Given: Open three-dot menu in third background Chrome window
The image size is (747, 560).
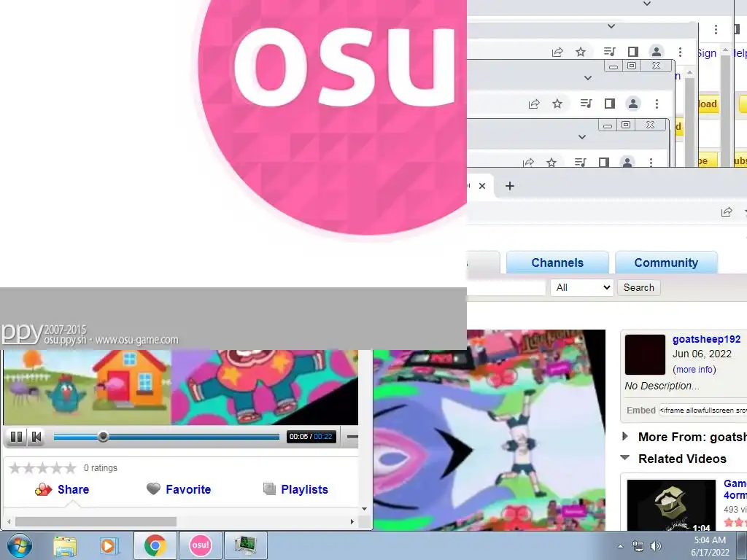Looking at the screenshot, I should [651, 163].
